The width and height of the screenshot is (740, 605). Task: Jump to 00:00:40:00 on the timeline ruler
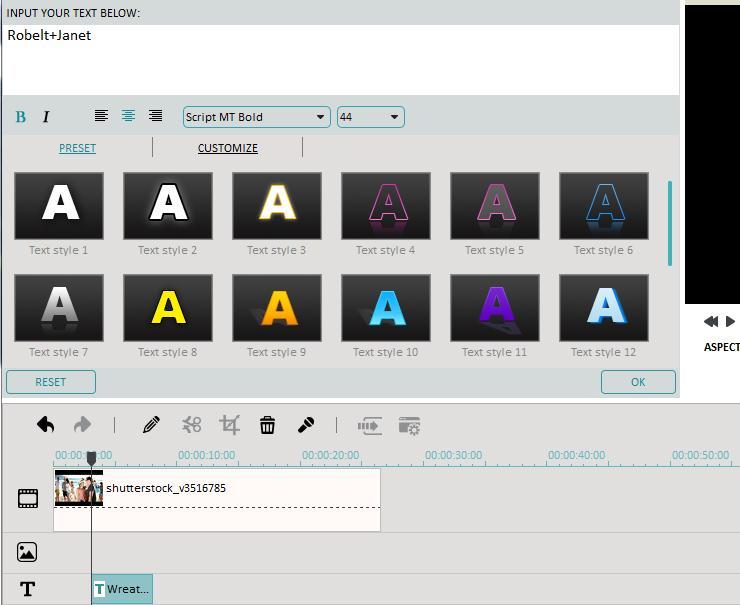pos(577,455)
